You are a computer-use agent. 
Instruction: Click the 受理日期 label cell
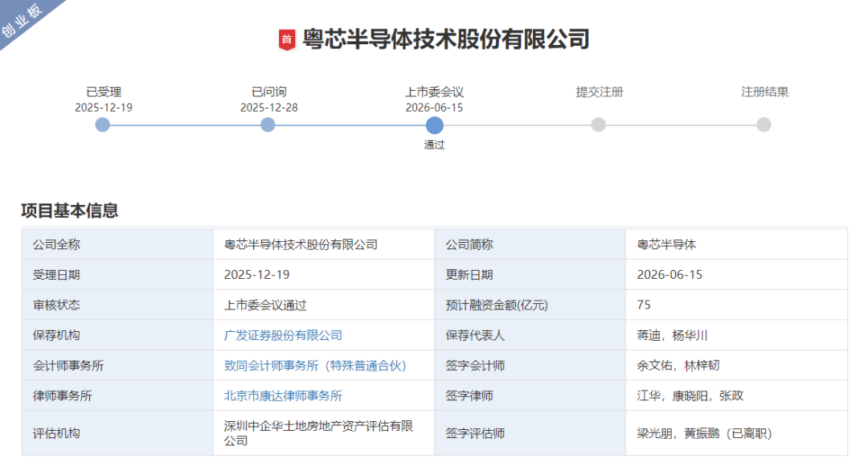coord(117,275)
